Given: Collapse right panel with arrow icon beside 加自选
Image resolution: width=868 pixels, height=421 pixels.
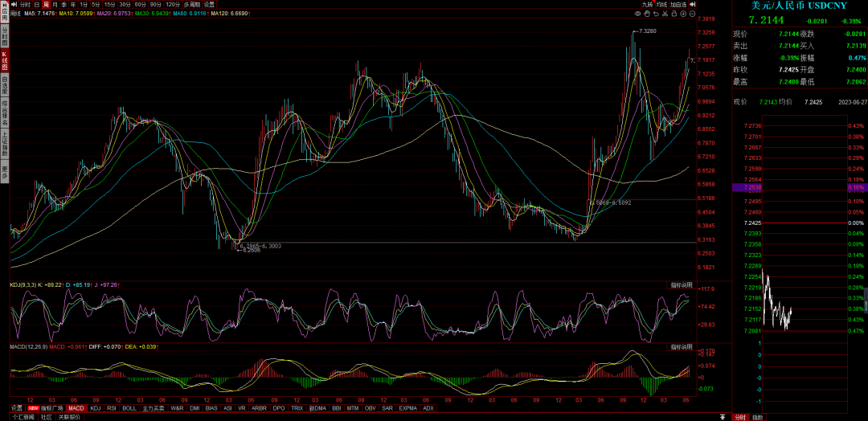Looking at the screenshot, I should click(x=692, y=4).
